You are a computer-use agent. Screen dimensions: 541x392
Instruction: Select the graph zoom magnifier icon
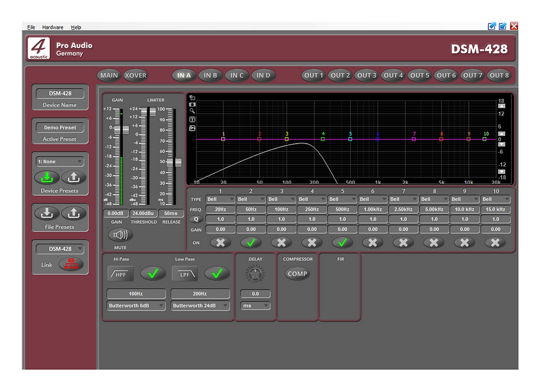click(192, 111)
